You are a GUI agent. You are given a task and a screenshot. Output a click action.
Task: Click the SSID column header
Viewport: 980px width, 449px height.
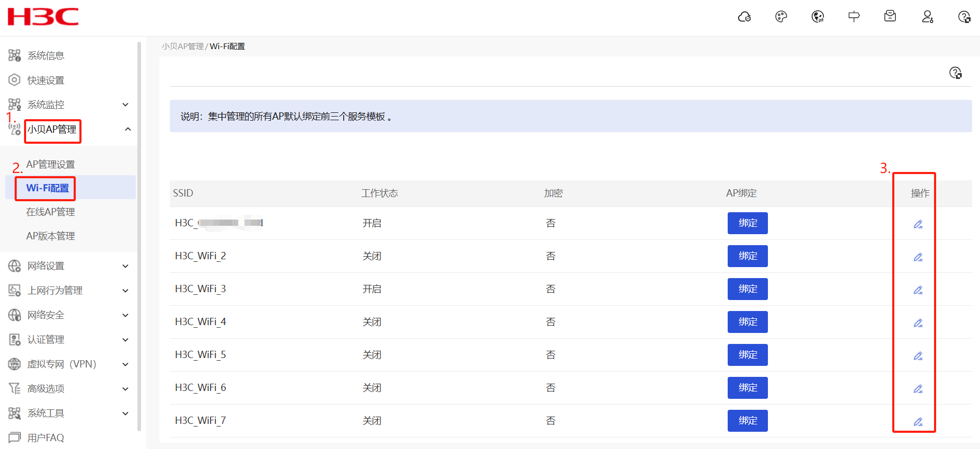tap(183, 193)
